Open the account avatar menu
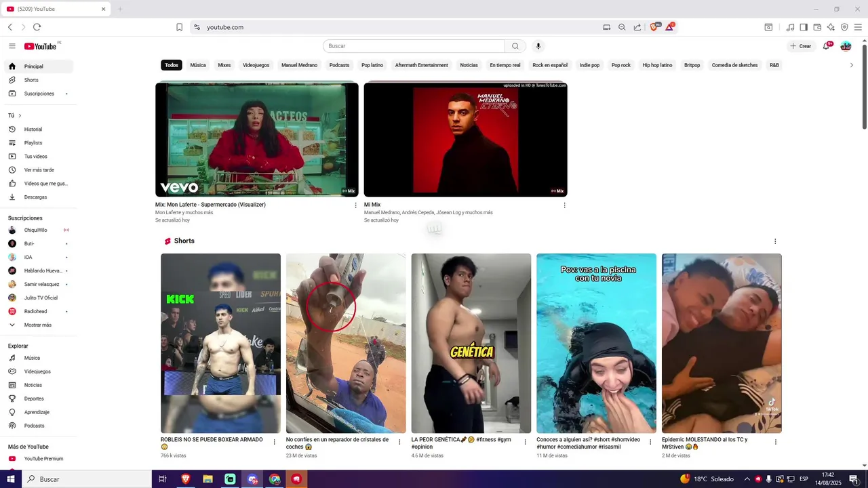Image resolution: width=868 pixels, height=488 pixels. (846, 46)
